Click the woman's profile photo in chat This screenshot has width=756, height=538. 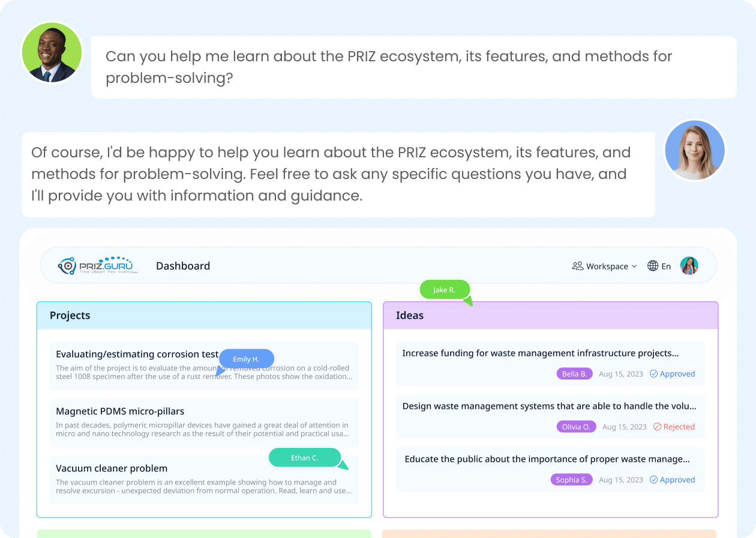click(695, 150)
